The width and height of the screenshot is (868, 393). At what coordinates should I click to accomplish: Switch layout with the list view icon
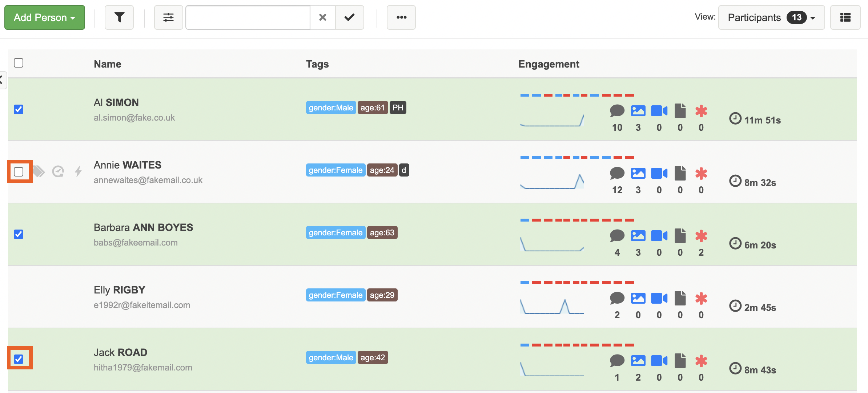pyautogui.click(x=845, y=17)
